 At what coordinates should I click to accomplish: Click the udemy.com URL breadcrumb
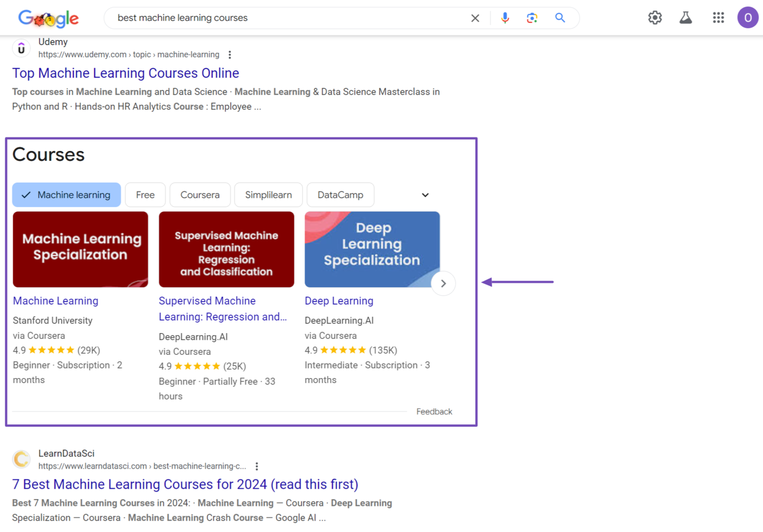[129, 55]
